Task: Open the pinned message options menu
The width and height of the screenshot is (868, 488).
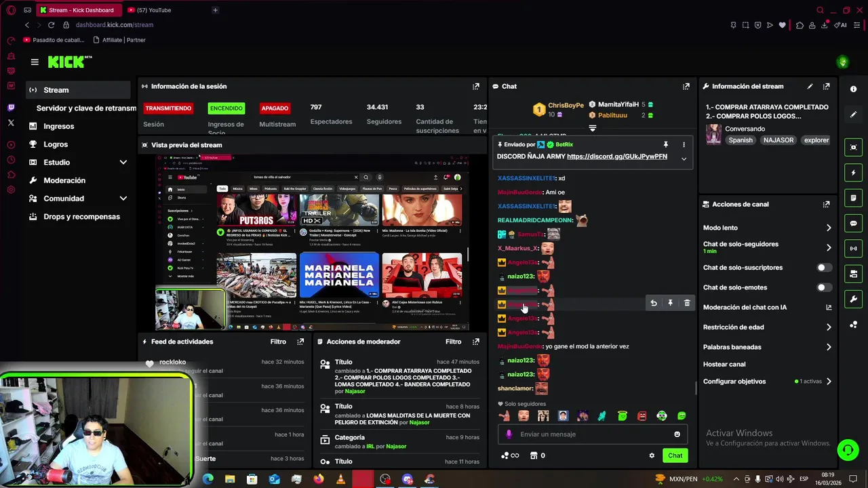Action: click(x=684, y=144)
